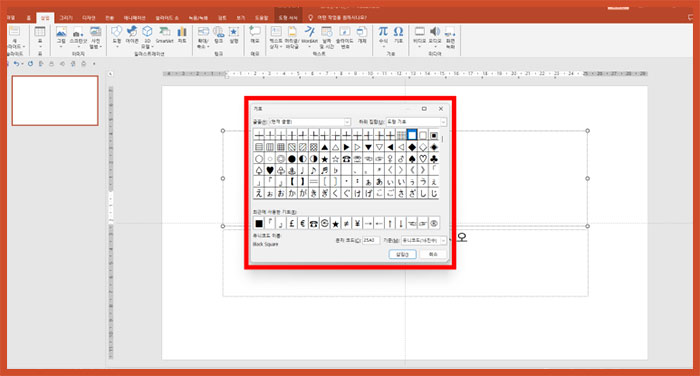Click the Tell Me search box
Screen dimensions: 700x376
(342, 17)
